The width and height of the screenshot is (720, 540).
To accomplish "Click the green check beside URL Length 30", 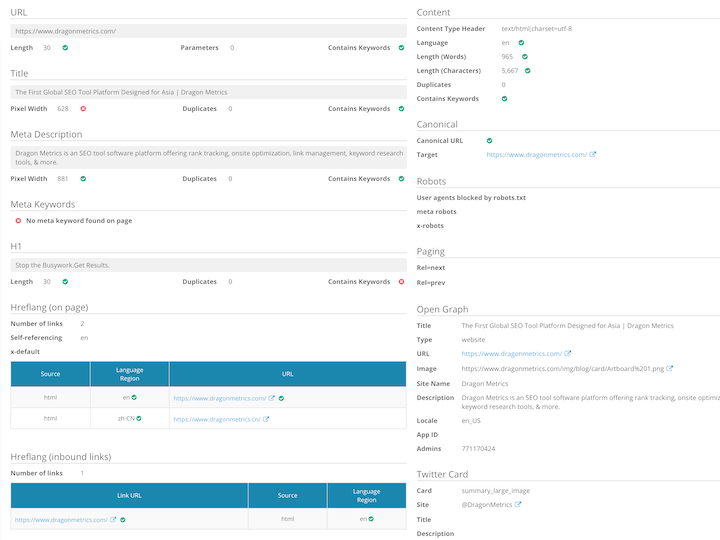I will coord(65,47).
